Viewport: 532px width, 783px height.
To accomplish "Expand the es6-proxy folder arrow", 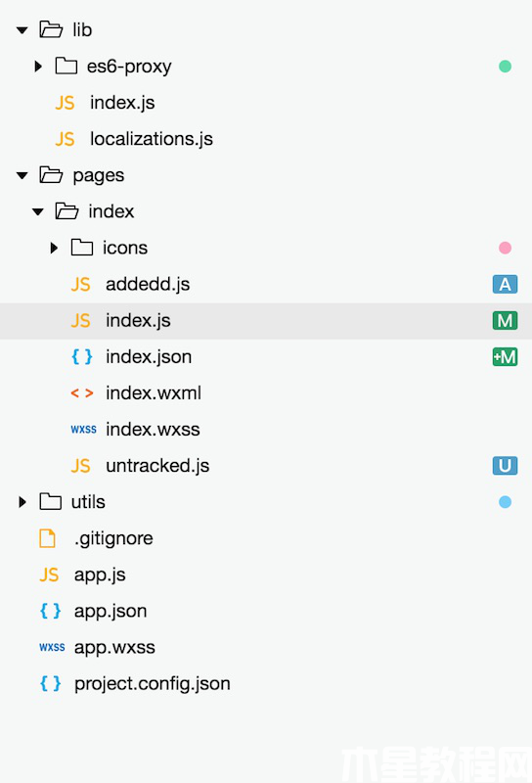I will [x=38, y=66].
